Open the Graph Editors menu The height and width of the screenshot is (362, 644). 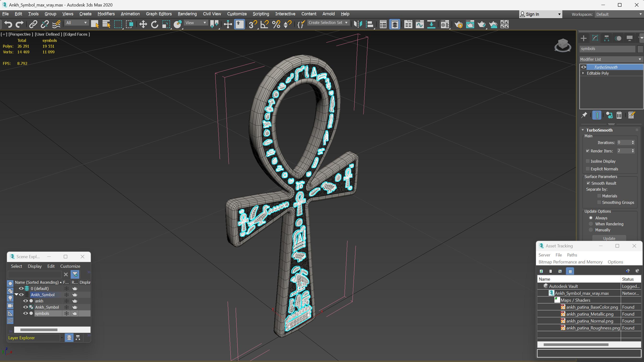click(x=159, y=14)
